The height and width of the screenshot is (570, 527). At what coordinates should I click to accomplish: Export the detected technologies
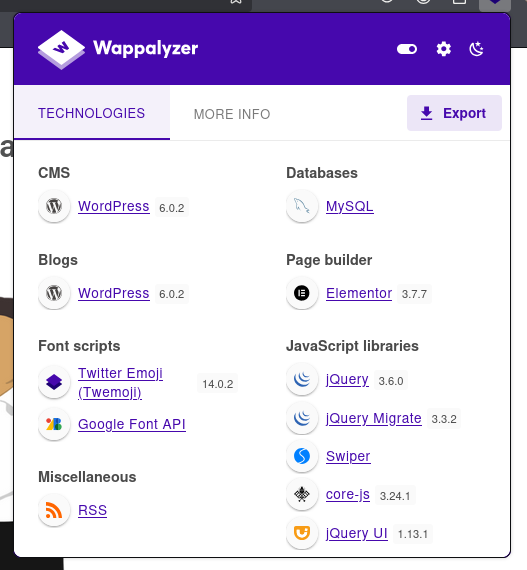[x=454, y=113]
